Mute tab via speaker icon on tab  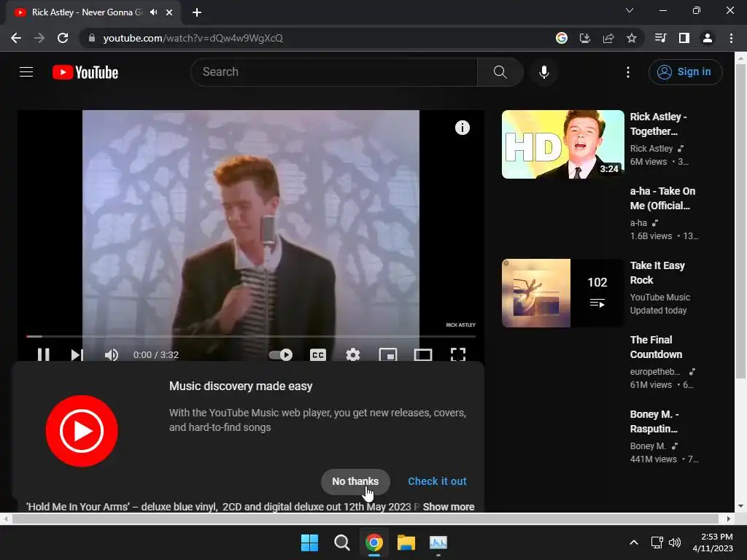[153, 12]
